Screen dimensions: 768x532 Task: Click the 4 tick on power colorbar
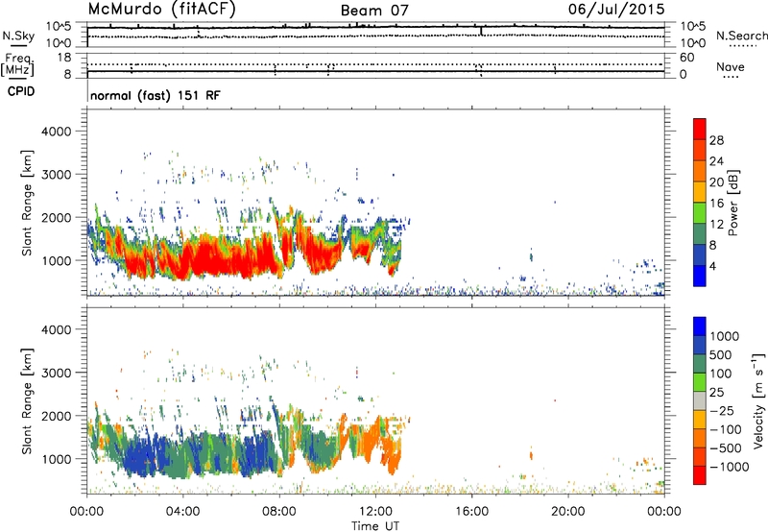[x=712, y=267]
